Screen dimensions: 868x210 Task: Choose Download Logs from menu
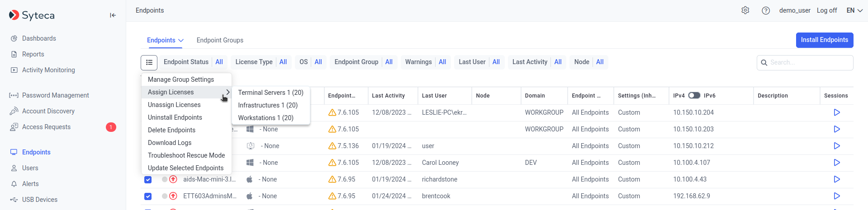tap(186, 143)
